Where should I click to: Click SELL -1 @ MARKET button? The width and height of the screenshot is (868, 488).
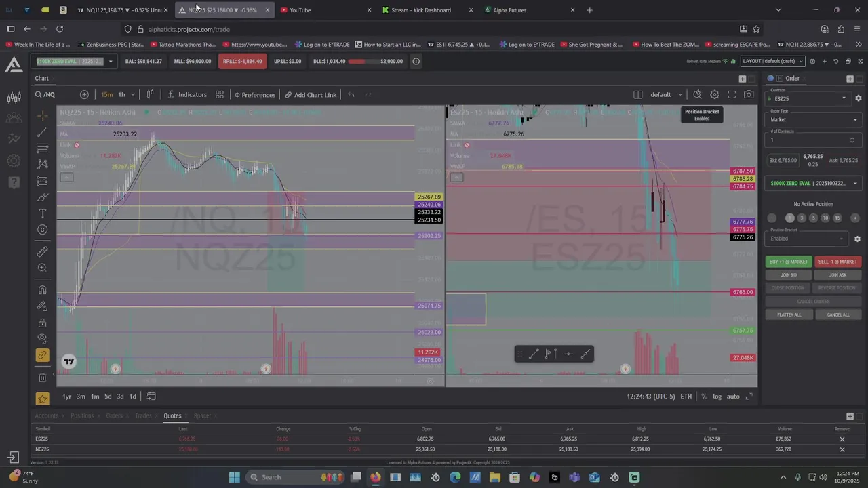[x=837, y=262]
